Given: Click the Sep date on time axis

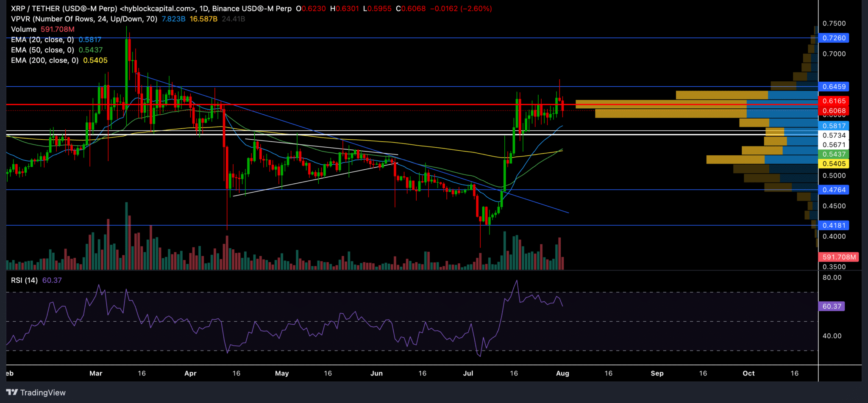Looking at the screenshot, I should pos(657,373).
